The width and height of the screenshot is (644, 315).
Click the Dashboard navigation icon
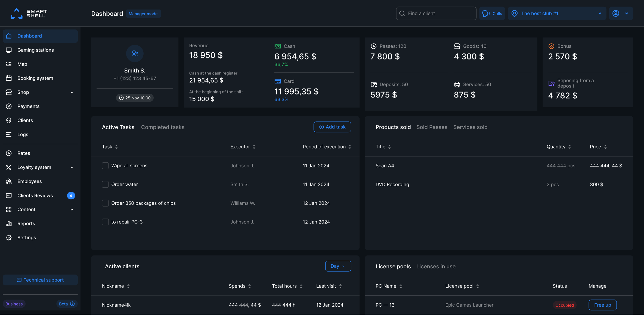tap(9, 36)
